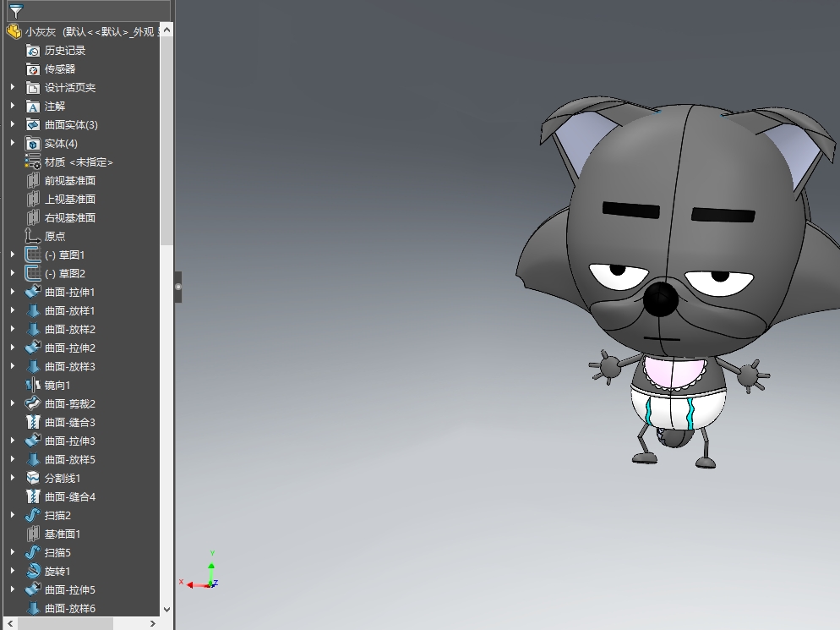Viewport: 840px width, 630px height.
Task: Expand the 曲面-剪裁2 feature
Action: [13, 403]
